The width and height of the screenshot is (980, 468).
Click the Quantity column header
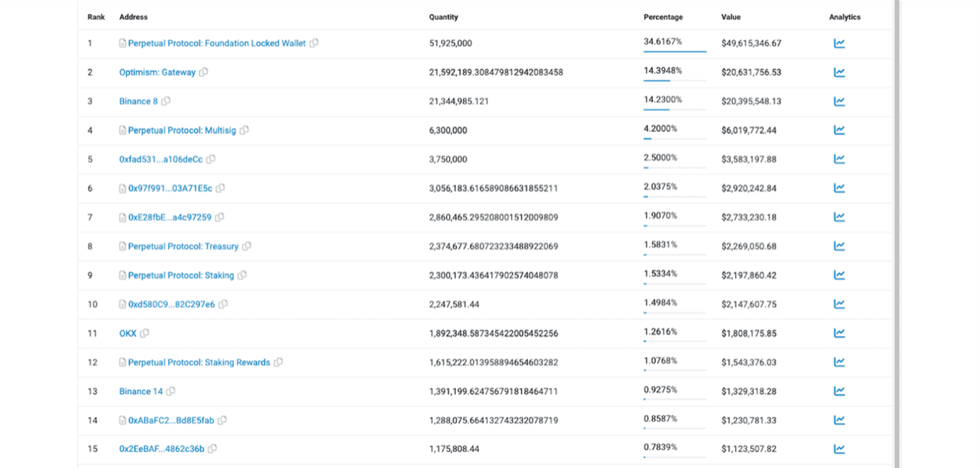point(443,17)
